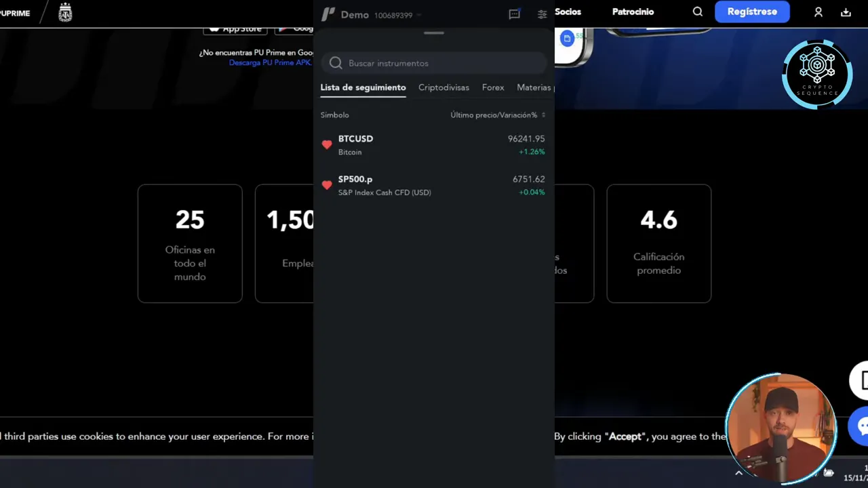Screen dimensions: 868x488
Task: Switch to the Forex tab
Action: pyautogui.click(x=493, y=87)
